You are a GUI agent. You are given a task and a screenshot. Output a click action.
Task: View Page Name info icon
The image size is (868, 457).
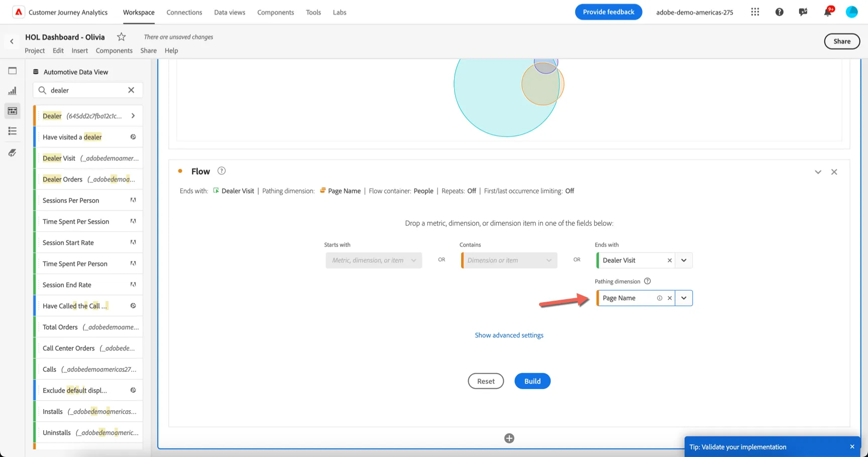(660, 298)
